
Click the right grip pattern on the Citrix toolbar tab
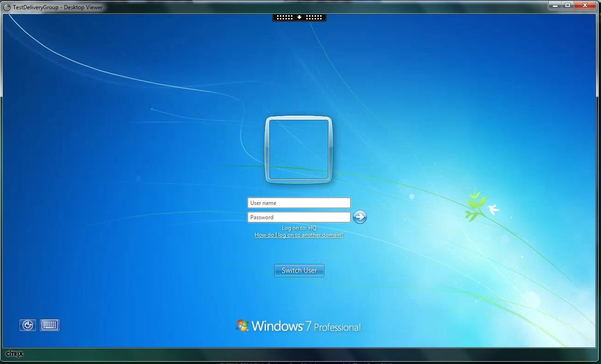coord(314,17)
